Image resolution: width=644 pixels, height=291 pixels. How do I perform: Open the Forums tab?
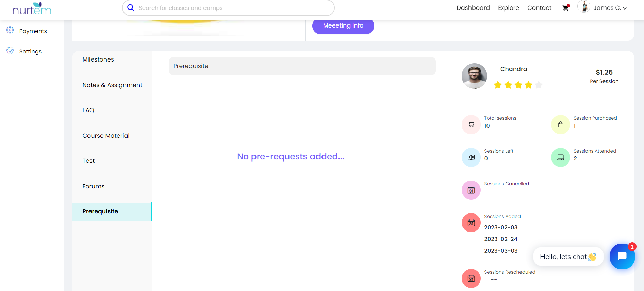tap(93, 186)
